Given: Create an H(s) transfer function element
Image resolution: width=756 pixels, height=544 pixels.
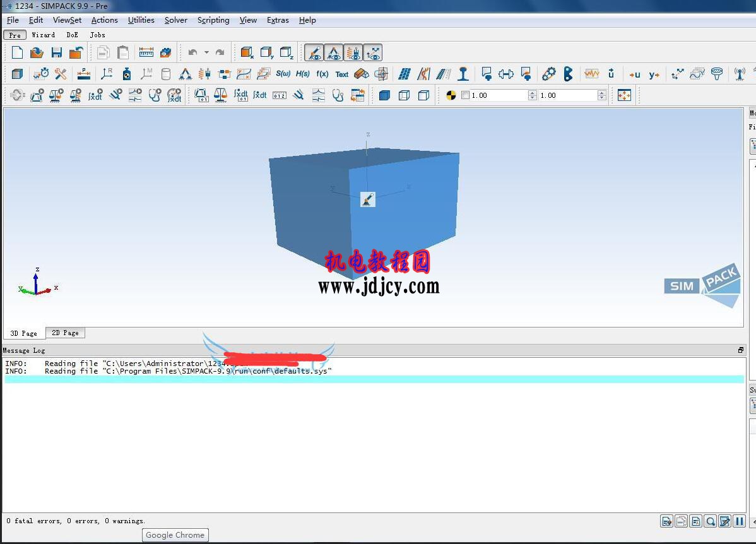Looking at the screenshot, I should pyautogui.click(x=303, y=74).
